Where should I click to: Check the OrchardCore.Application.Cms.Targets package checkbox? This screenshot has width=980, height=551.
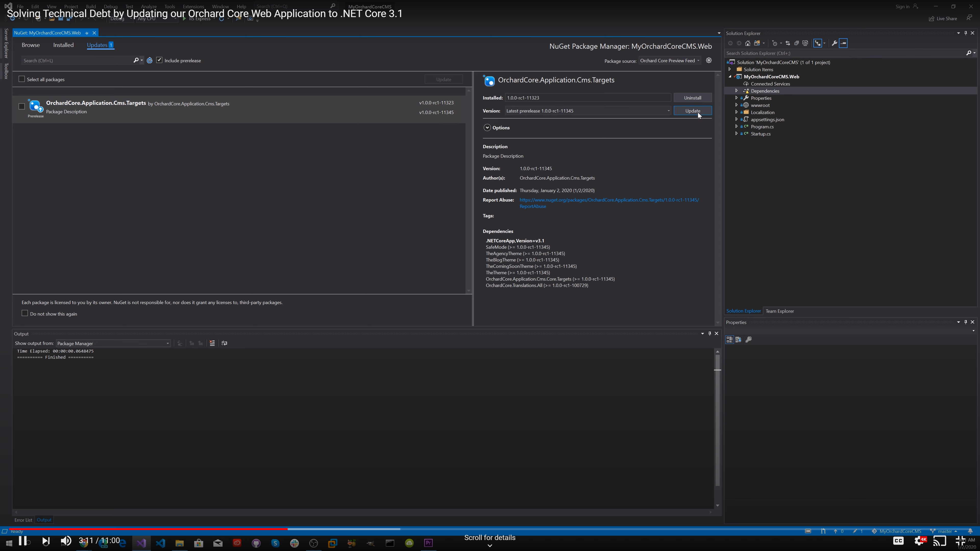[22, 106]
